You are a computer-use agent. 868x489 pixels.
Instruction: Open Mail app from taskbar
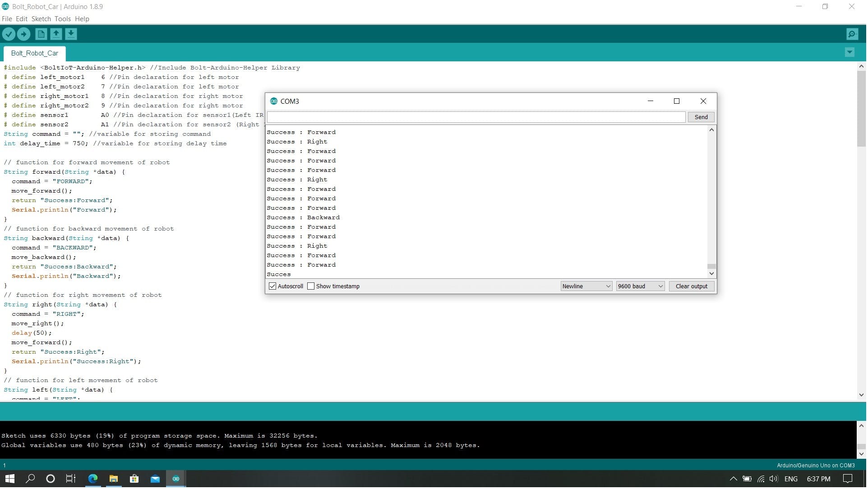tap(155, 479)
